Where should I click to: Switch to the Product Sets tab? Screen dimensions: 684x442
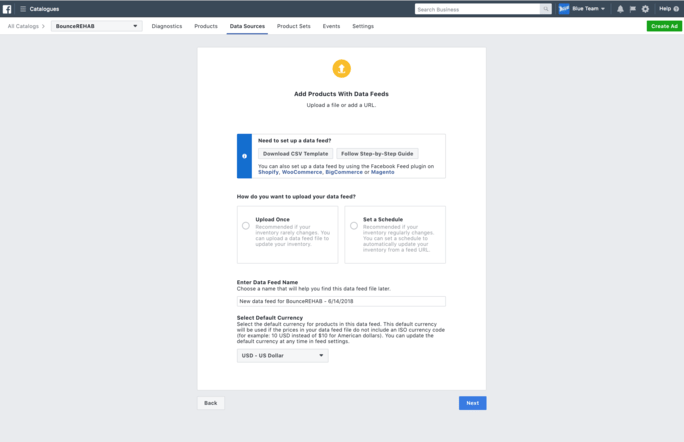(293, 26)
